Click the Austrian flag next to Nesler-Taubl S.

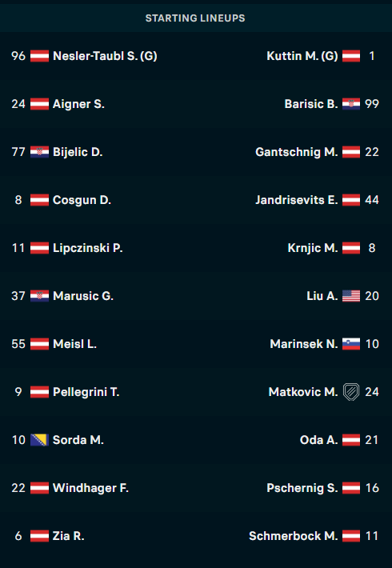[x=39, y=56]
